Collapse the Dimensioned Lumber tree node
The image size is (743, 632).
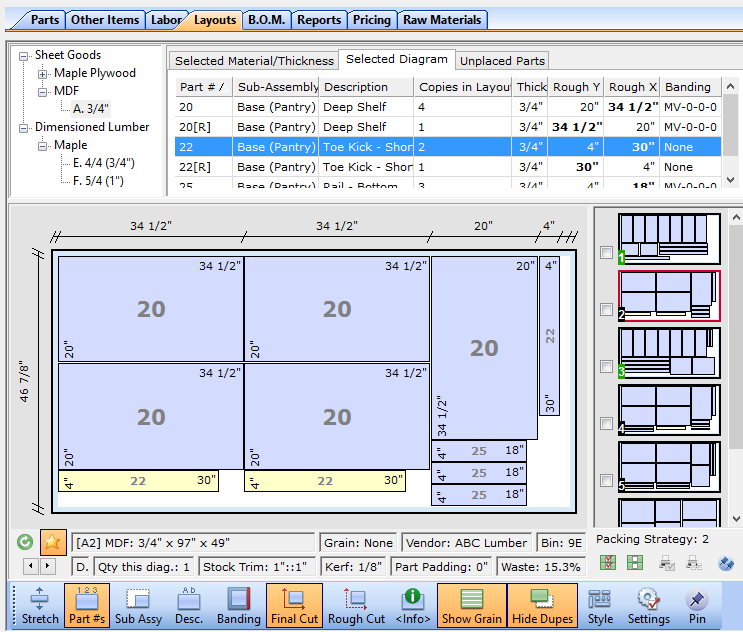pyautogui.click(x=23, y=128)
